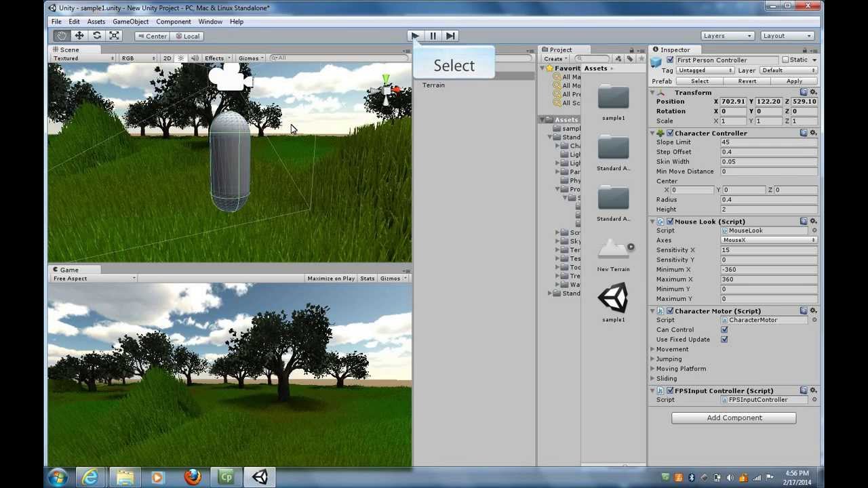Open the GameObject menu
This screenshot has width=868, height=488.
(130, 22)
